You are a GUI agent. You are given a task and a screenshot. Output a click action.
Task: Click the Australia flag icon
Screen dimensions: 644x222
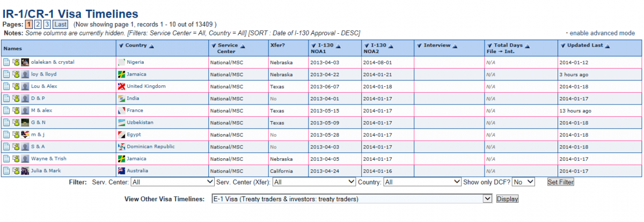[121, 171]
